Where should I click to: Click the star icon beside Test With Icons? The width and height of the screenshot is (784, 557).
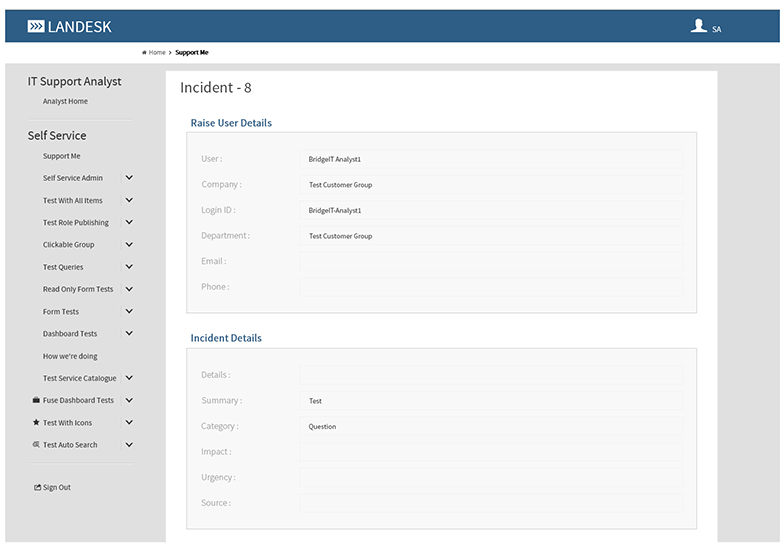pos(36,423)
